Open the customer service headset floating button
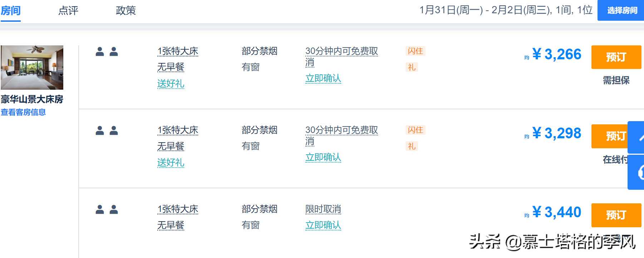The width and height of the screenshot is (644, 258). pos(636,173)
